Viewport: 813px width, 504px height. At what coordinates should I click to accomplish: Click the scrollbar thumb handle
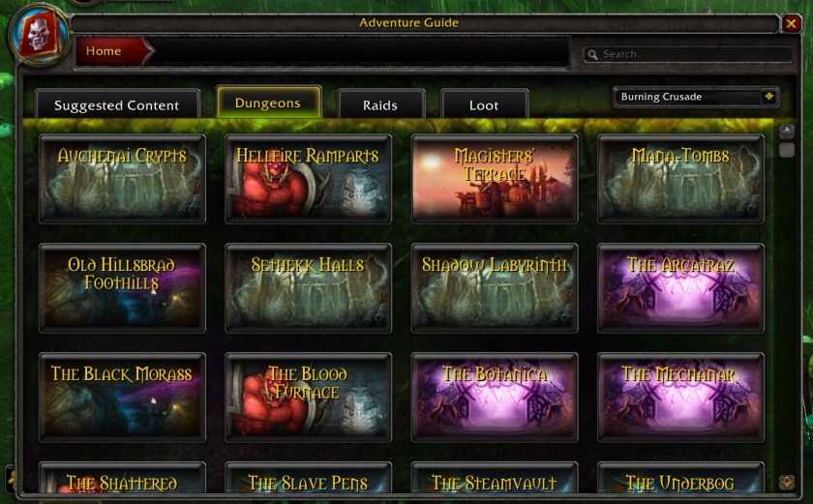tap(787, 150)
